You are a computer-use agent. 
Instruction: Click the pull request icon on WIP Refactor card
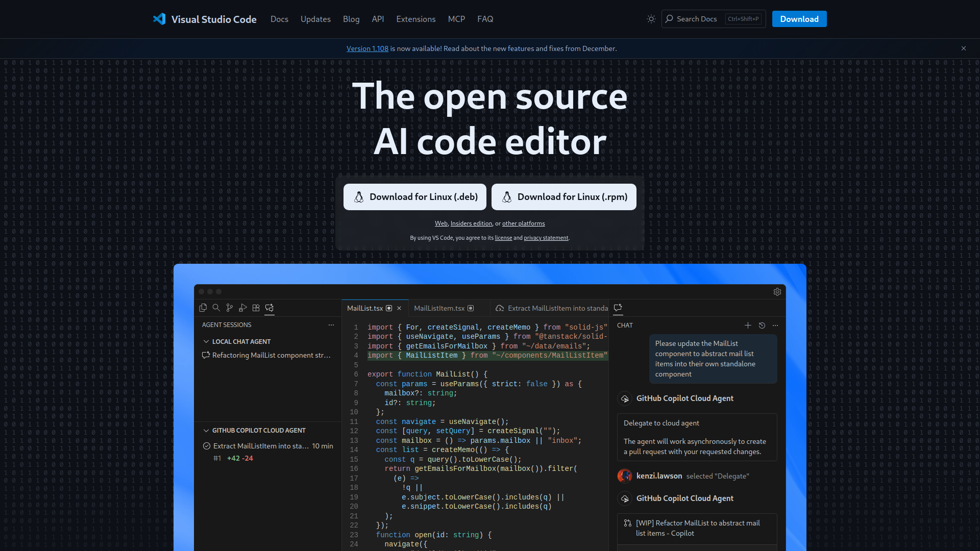628,523
